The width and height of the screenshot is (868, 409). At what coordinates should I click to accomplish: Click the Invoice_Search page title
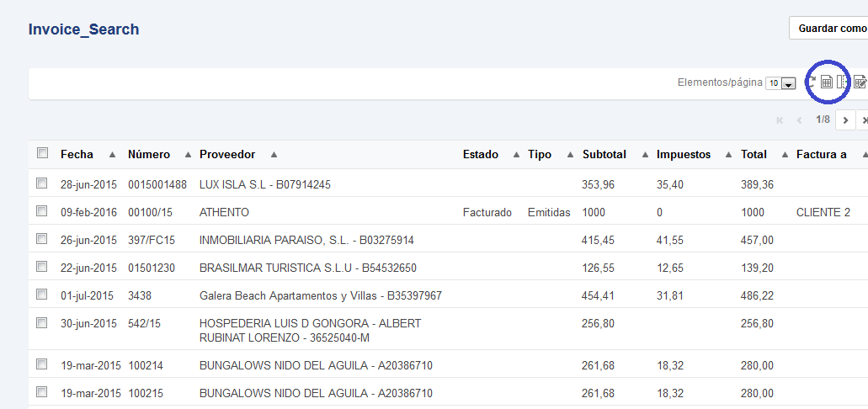83,29
